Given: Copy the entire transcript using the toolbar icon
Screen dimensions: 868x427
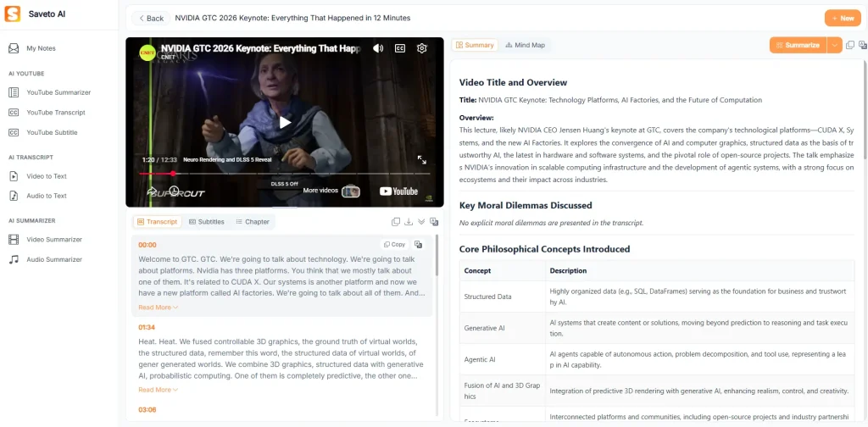Looking at the screenshot, I should click(396, 222).
